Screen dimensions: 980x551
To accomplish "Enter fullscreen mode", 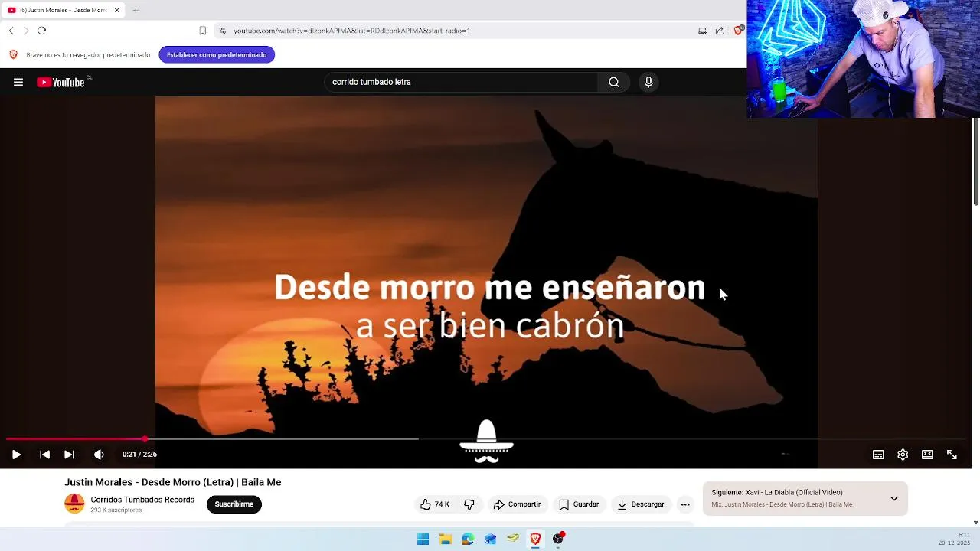I will coord(952,454).
